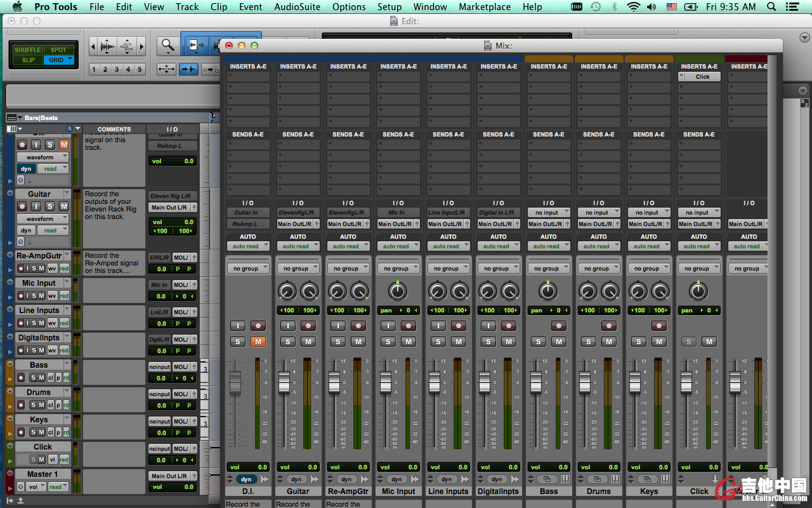This screenshot has width=812, height=508.
Task: Record-enable the Guitar channel in mixer
Action: 308,326
